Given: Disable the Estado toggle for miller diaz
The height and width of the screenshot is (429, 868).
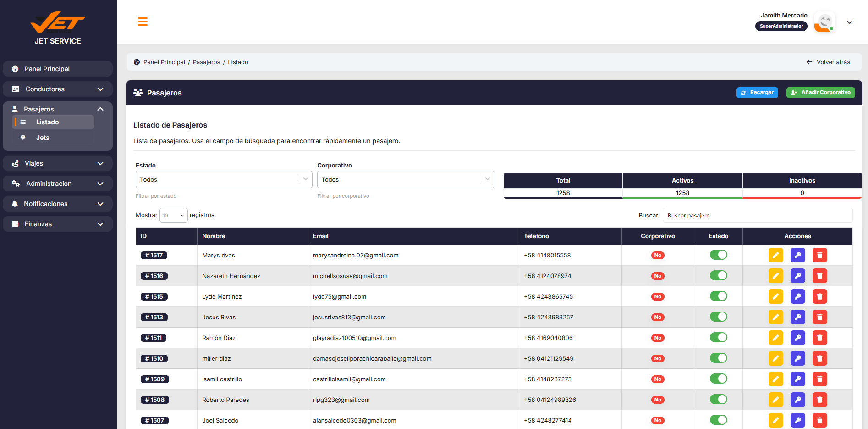Looking at the screenshot, I should point(718,358).
